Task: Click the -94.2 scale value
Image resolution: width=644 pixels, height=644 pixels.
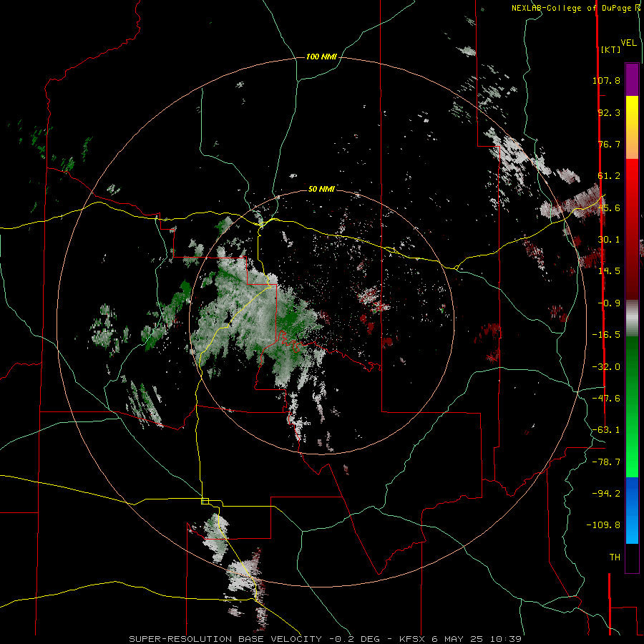Action: pos(606,493)
